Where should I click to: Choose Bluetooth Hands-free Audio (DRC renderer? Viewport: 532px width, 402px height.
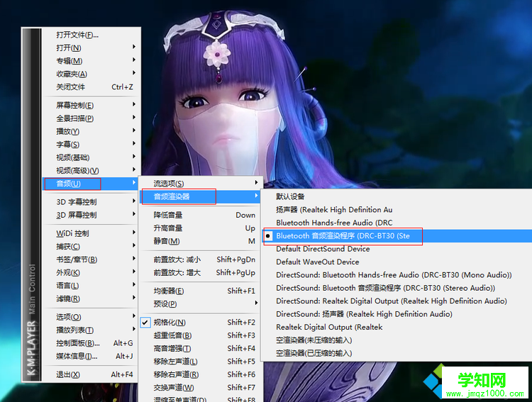pos(397,223)
